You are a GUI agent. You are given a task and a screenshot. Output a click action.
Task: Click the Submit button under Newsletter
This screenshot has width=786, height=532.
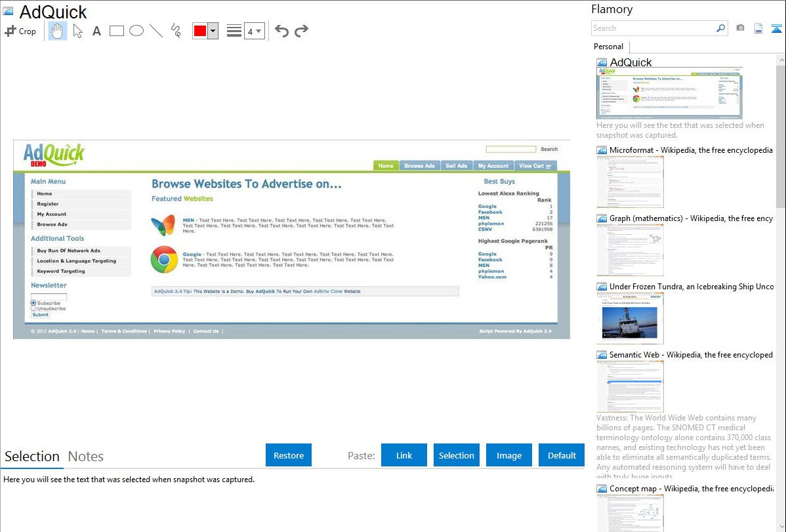click(40, 315)
